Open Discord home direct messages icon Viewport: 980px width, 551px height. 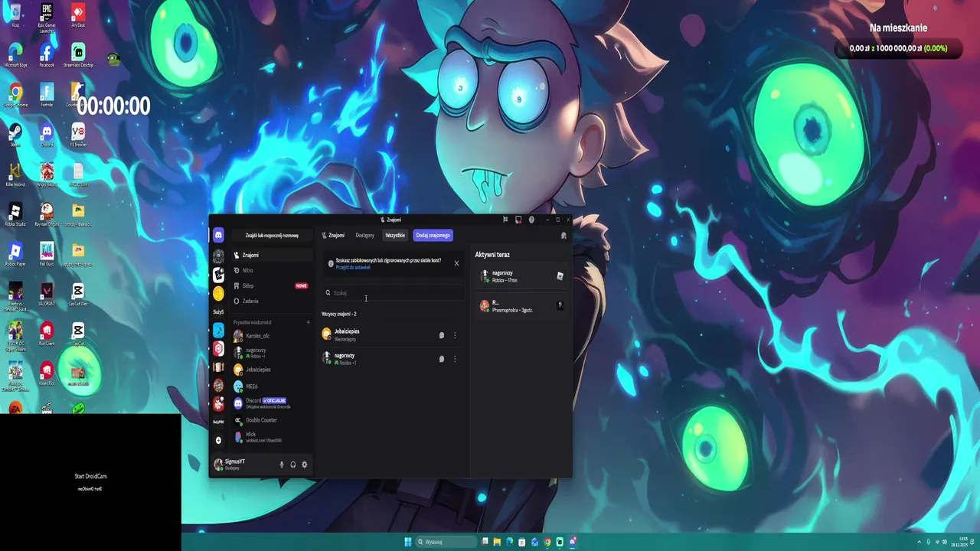(218, 236)
